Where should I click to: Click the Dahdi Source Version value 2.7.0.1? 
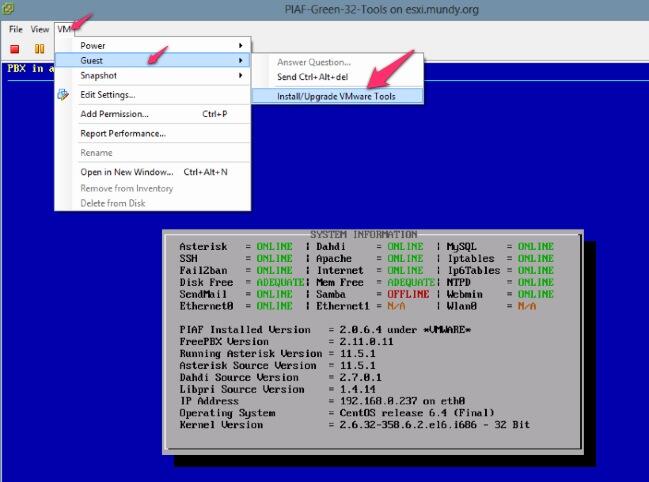361,377
